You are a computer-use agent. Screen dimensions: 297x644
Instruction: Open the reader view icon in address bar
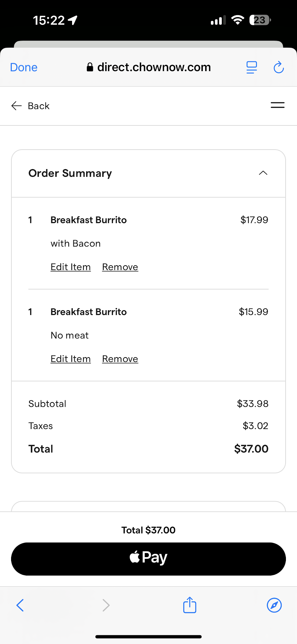click(x=251, y=67)
